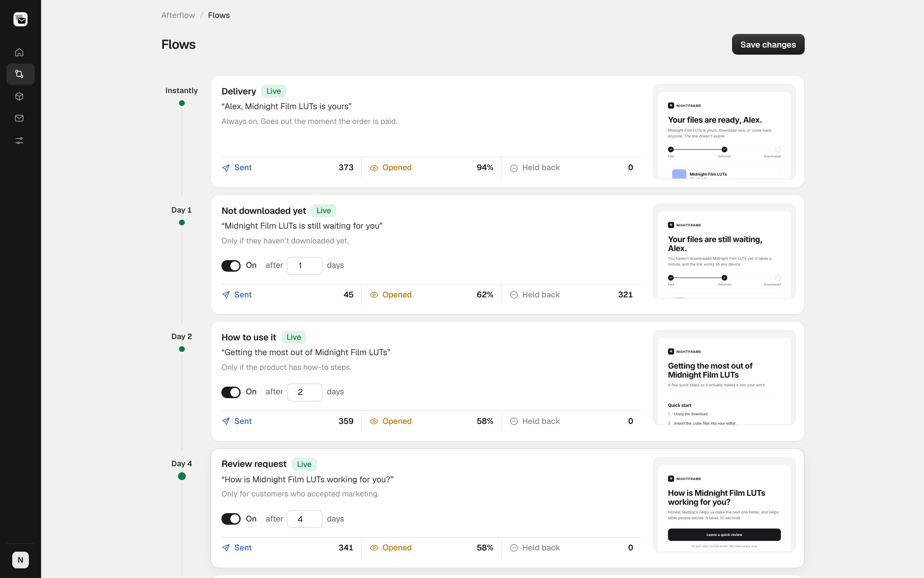
Task: Click Held back icon in How to use it
Action: (x=514, y=421)
